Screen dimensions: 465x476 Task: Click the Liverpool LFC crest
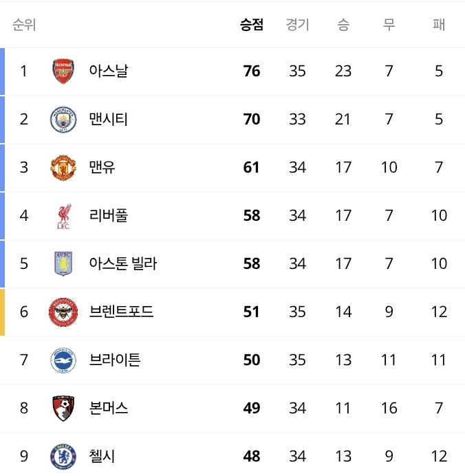[64, 216]
